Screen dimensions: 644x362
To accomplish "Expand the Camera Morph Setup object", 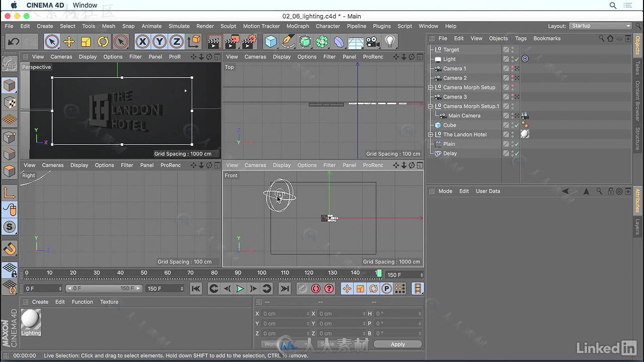I will point(431,87).
